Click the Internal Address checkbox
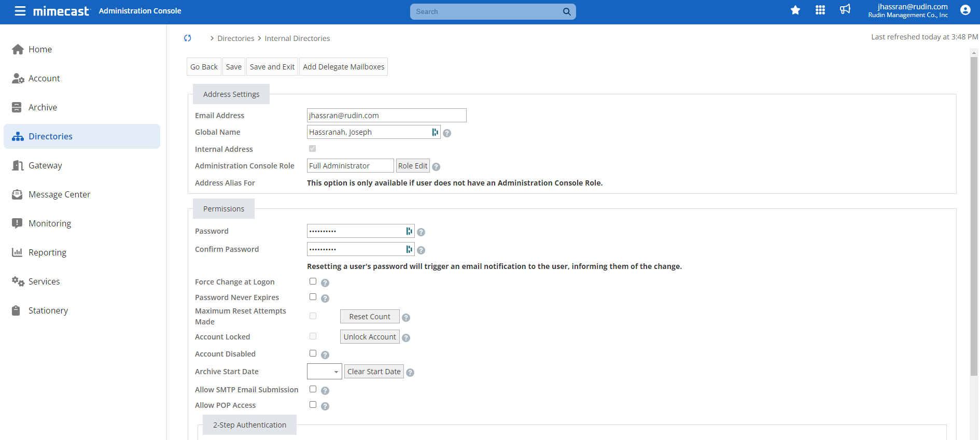Viewport: 980px width, 440px height. (x=312, y=149)
